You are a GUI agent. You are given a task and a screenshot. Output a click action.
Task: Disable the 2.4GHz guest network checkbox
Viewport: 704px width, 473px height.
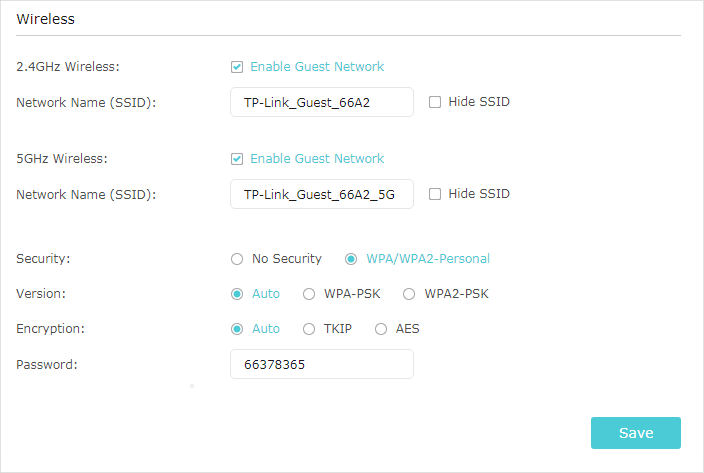coord(237,67)
